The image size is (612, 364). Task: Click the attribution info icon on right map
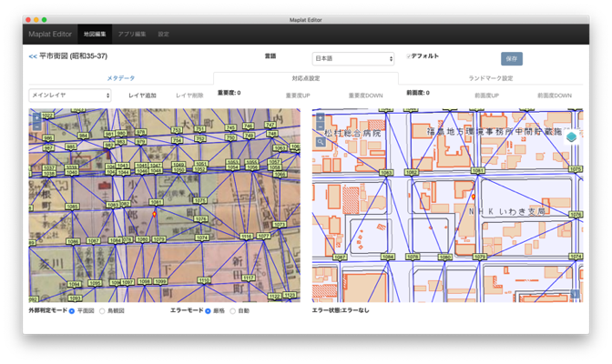[575, 294]
